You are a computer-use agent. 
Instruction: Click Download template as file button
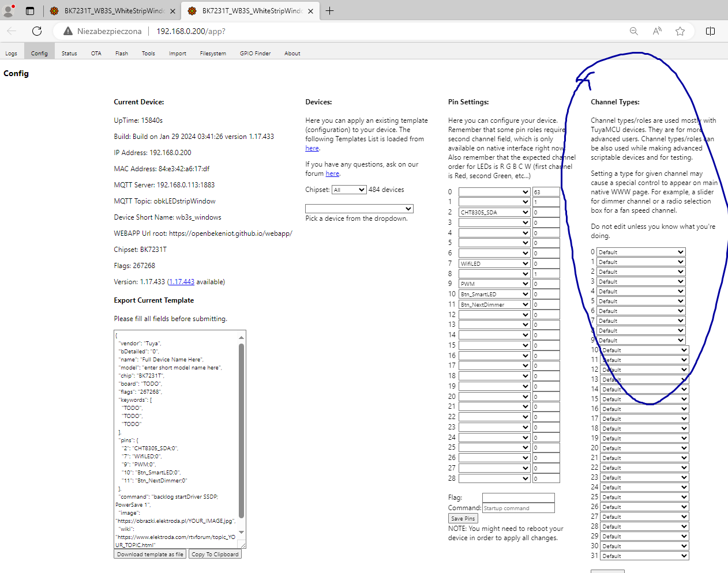(x=150, y=554)
